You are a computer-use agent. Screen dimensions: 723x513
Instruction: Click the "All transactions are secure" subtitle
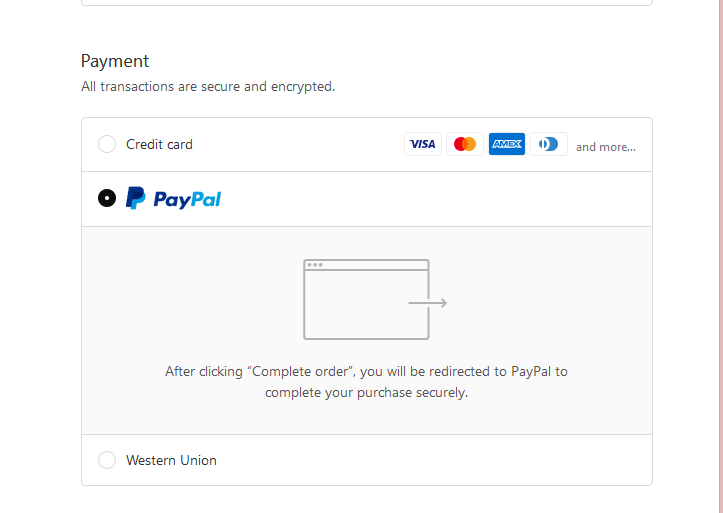click(x=208, y=87)
